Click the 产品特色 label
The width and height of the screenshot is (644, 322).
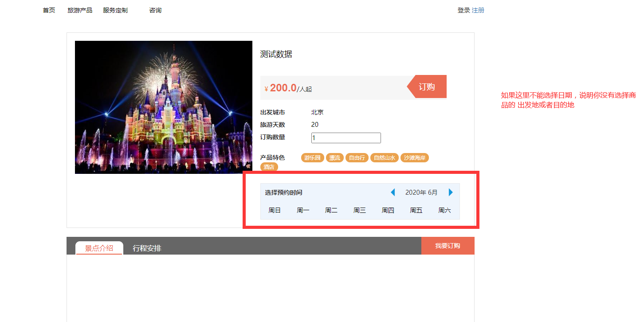point(273,157)
